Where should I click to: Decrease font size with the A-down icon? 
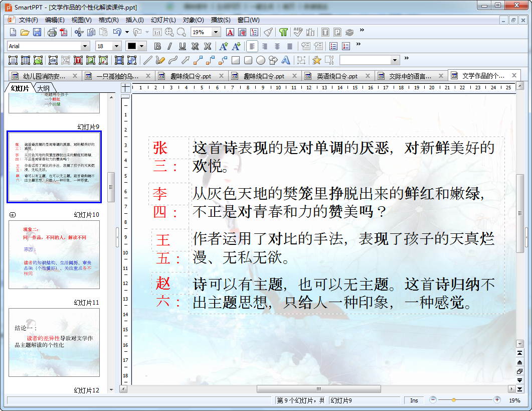[x=236, y=46]
